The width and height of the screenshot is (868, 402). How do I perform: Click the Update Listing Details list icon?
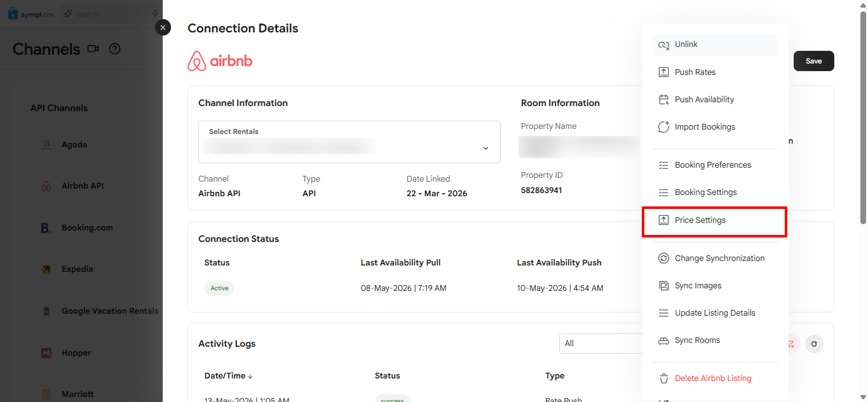point(663,312)
